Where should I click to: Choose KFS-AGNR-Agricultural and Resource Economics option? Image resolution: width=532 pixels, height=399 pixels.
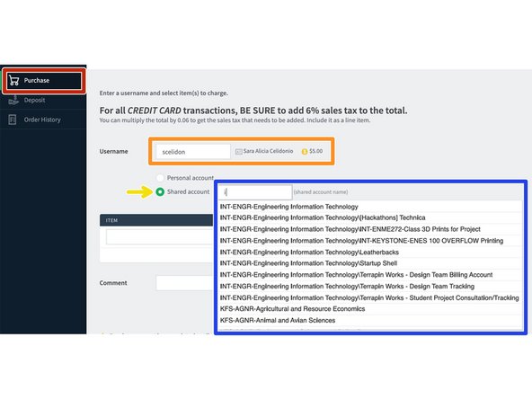coord(370,309)
